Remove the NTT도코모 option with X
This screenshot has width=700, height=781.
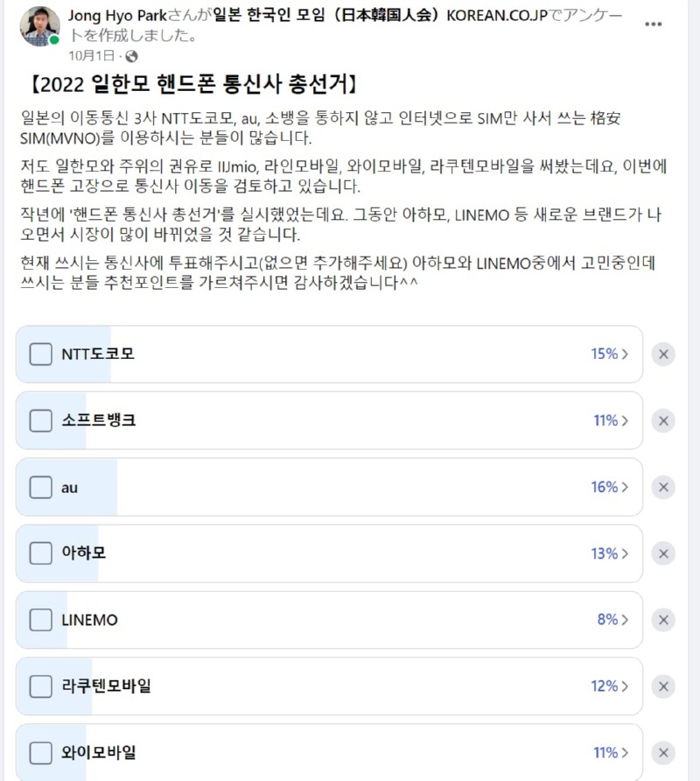click(x=663, y=354)
